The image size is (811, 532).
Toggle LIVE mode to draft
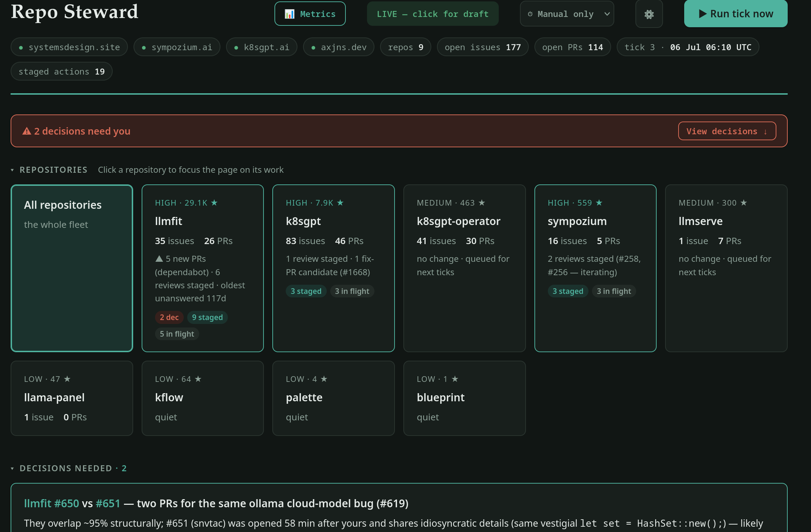(x=433, y=14)
